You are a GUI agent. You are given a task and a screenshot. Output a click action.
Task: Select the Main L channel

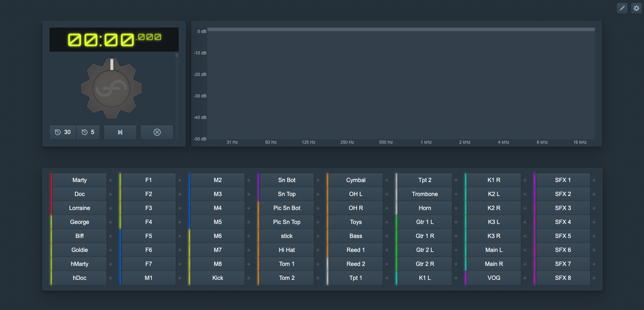494,250
